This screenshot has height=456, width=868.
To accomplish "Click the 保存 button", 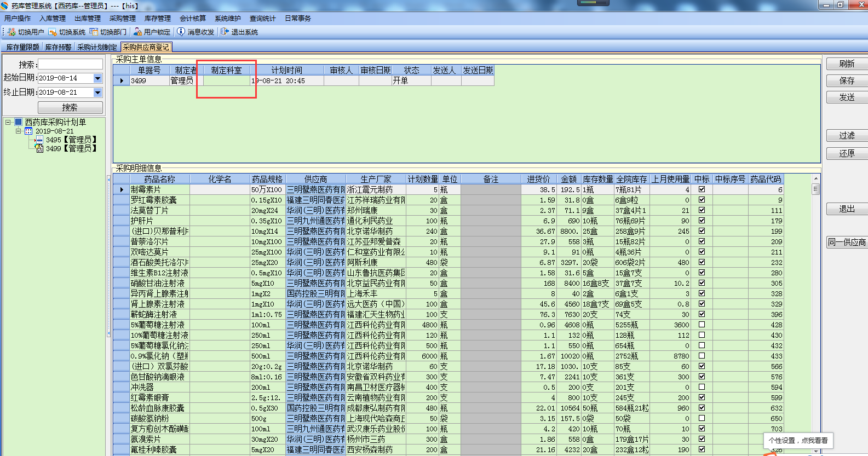I will [x=847, y=81].
